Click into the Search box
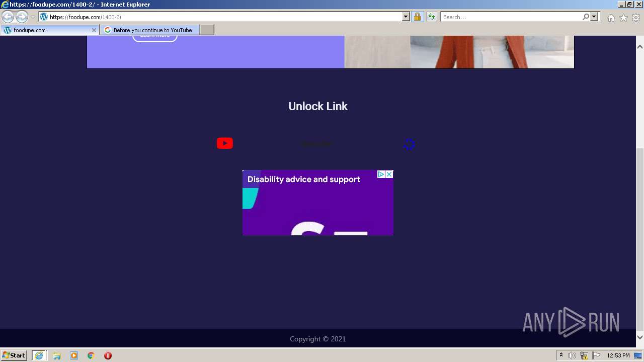 coord(511,17)
